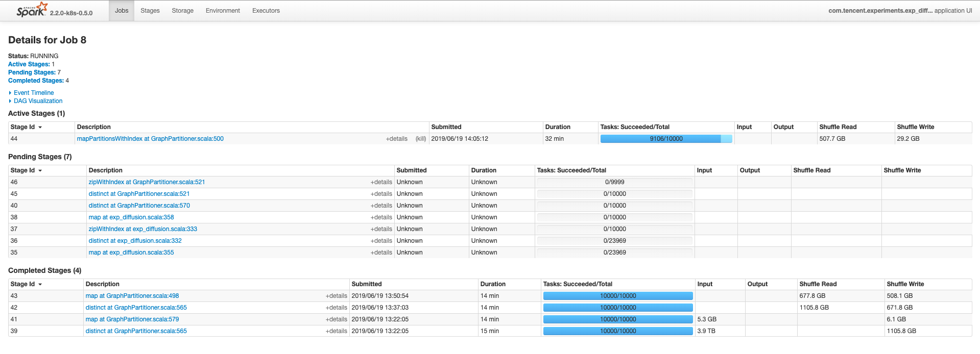This screenshot has width=980, height=354.
Task: Sort completed stages by Shuffle Write column
Action: (905, 284)
